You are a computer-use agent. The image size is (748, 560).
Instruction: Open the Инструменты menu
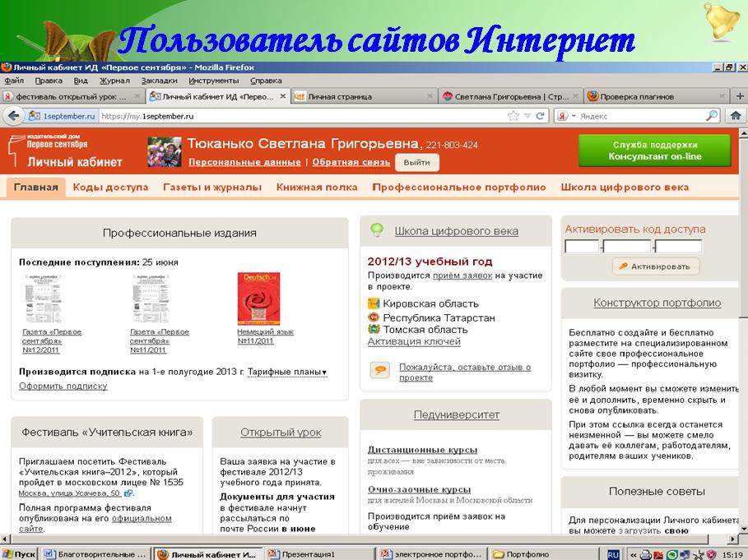pos(214,81)
